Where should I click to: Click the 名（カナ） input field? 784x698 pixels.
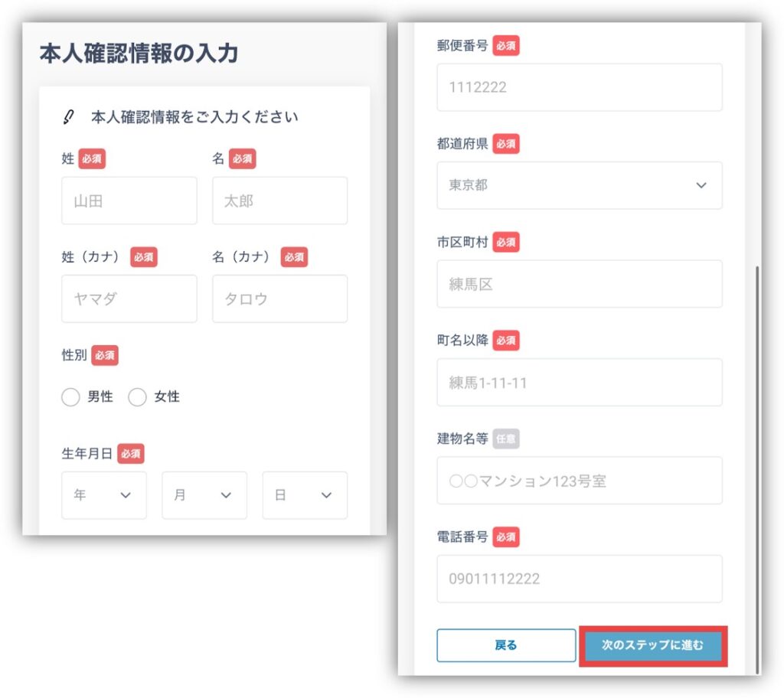(279, 299)
